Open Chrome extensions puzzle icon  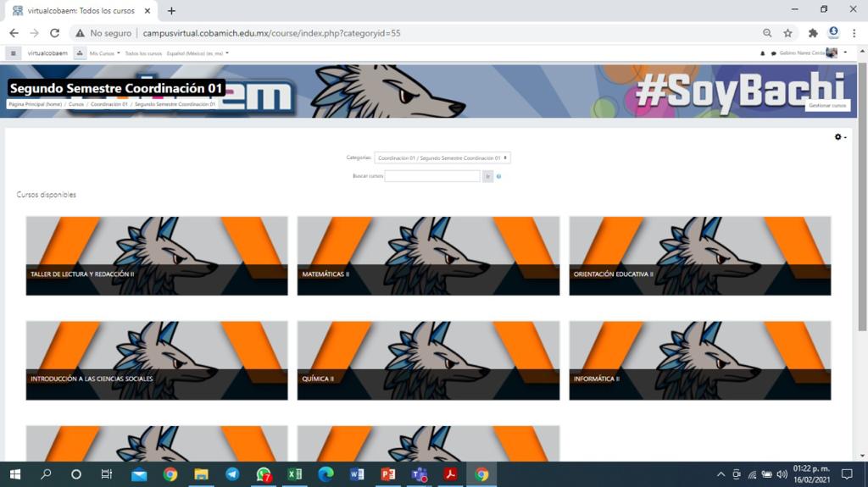812,33
